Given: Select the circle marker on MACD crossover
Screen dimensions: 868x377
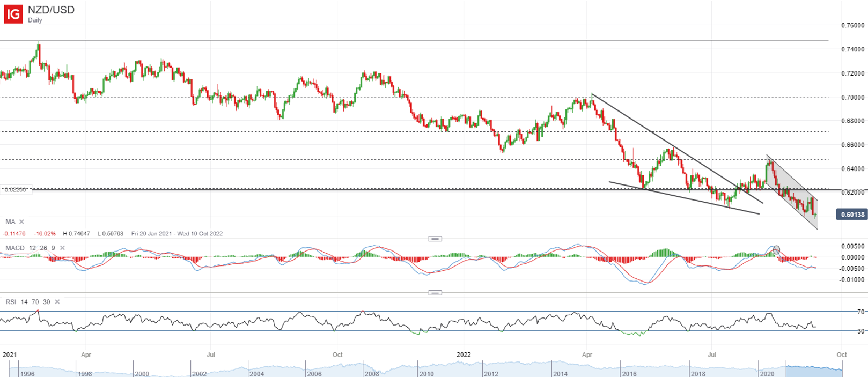Looking at the screenshot, I should [776, 249].
